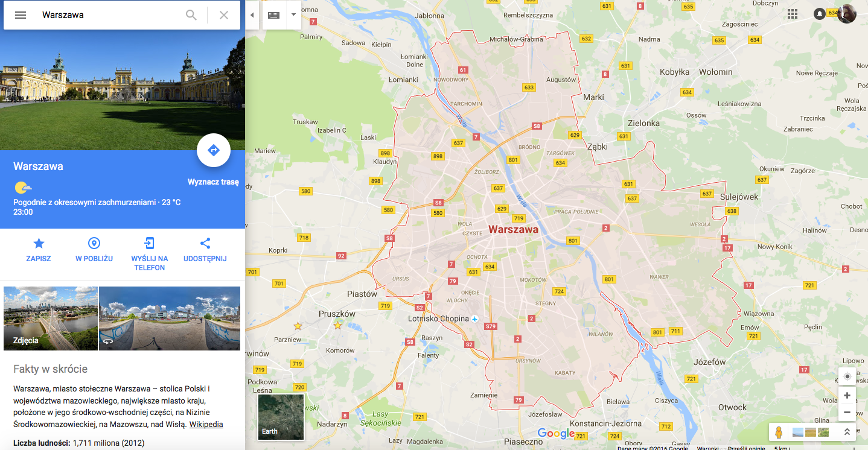Screen dimensions: 868x450
Task: Toggle the Earth satellite view
Action: click(x=281, y=417)
